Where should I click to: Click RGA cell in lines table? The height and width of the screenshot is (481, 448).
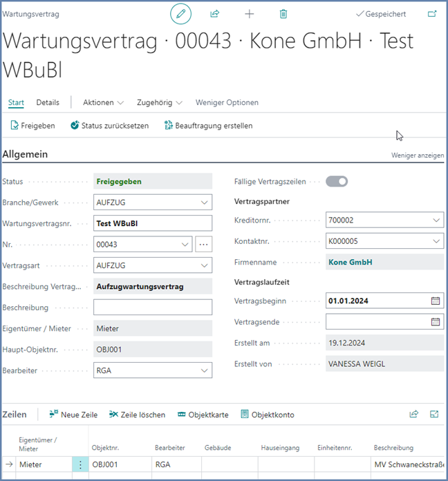[176, 464]
